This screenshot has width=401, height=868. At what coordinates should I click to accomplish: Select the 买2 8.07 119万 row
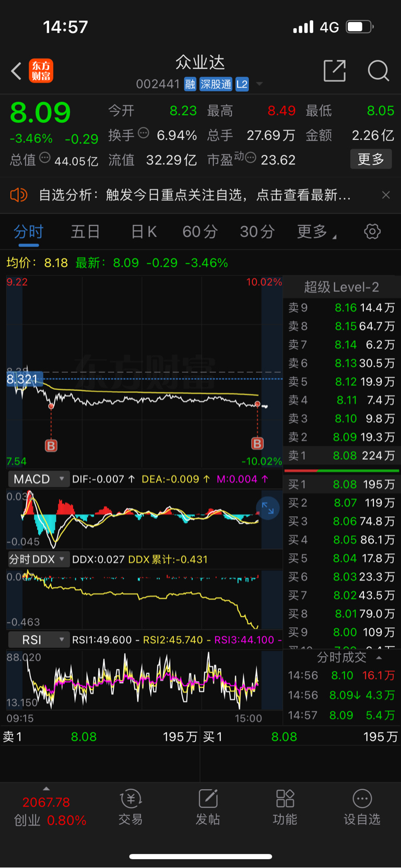coord(341,503)
